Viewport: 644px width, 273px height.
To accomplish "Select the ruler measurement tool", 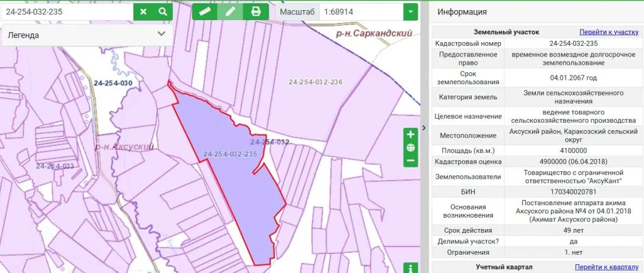I will pyautogui.click(x=204, y=11).
